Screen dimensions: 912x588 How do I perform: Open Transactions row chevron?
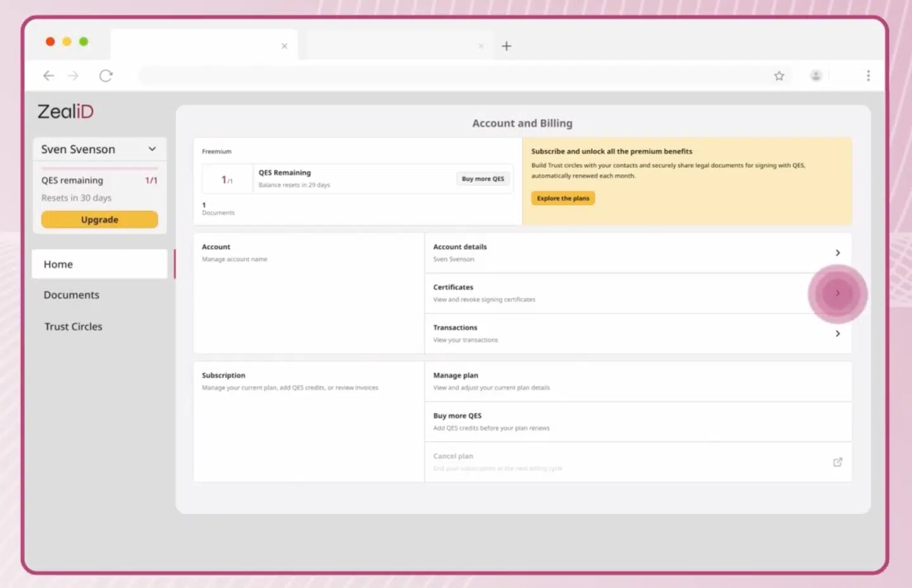point(837,334)
